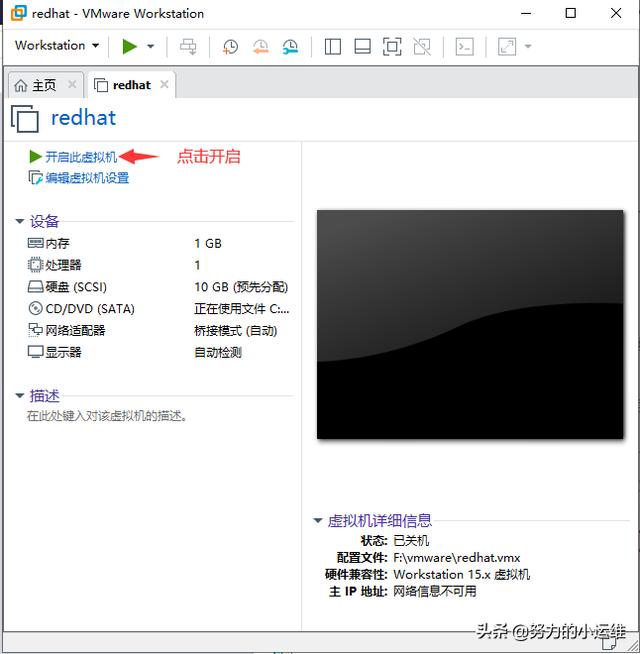The width and height of the screenshot is (640, 654).
Task: Collapse the 描述 section
Action: [x=20, y=395]
